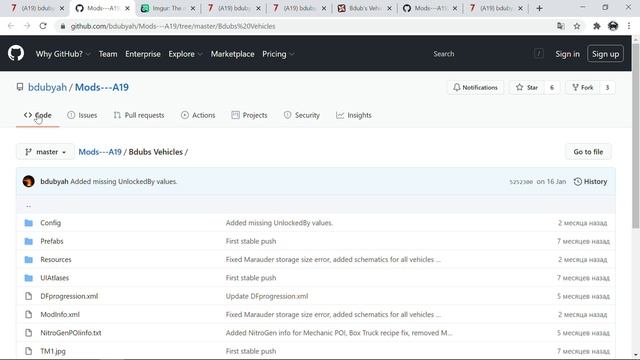Click the Sign in link
640x360 pixels.
pos(567,54)
